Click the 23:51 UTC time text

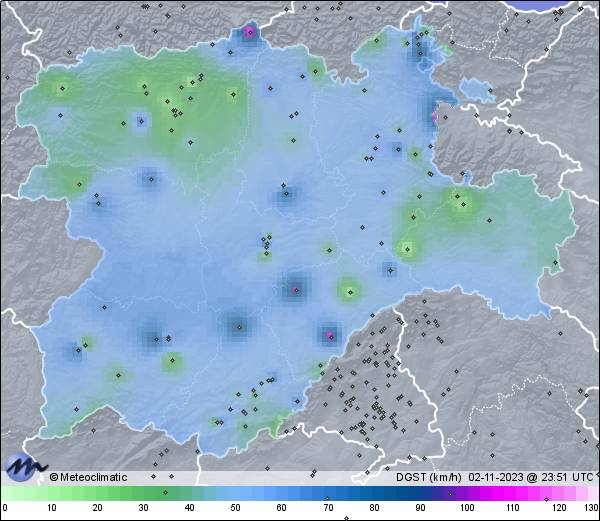pos(565,477)
